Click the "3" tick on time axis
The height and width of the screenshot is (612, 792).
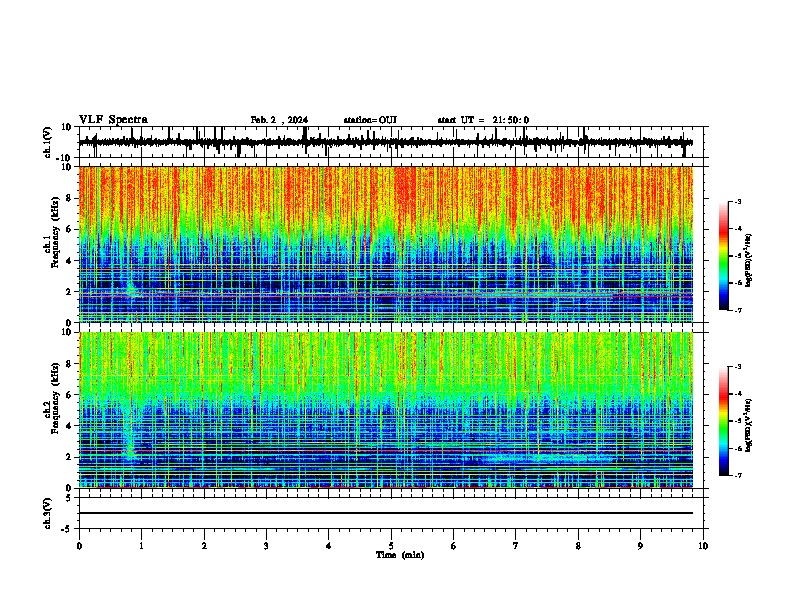pos(266,546)
